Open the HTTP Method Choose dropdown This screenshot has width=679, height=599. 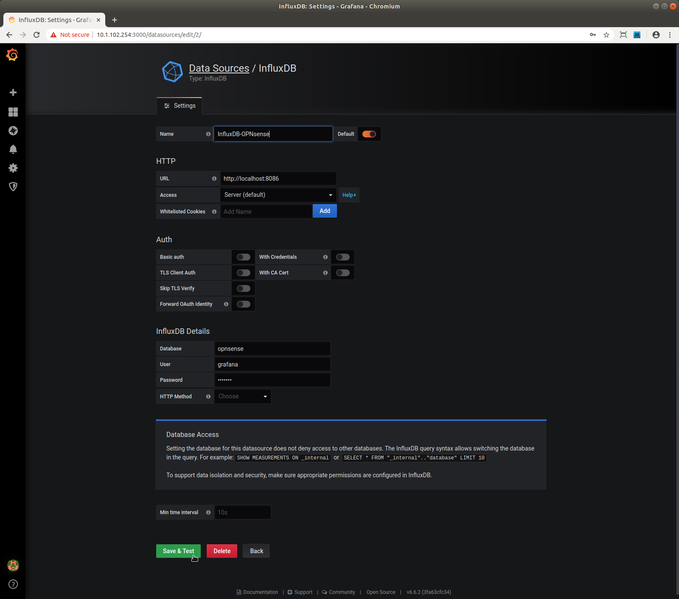(x=242, y=396)
